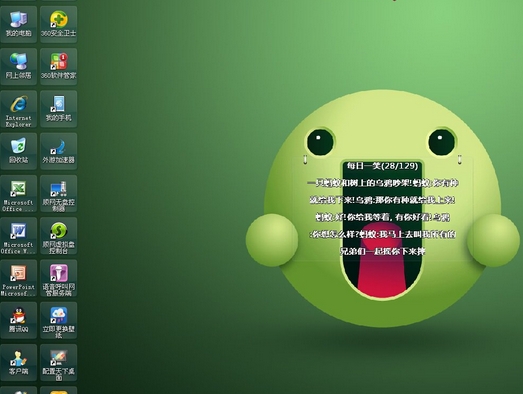The image size is (523, 394).
Task: Click 立即更换壁纸 wallpaper shortcut
Action: [x=59, y=321]
